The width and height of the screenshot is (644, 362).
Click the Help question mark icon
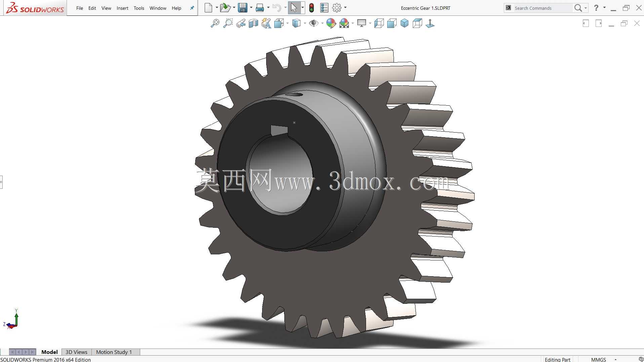596,7
